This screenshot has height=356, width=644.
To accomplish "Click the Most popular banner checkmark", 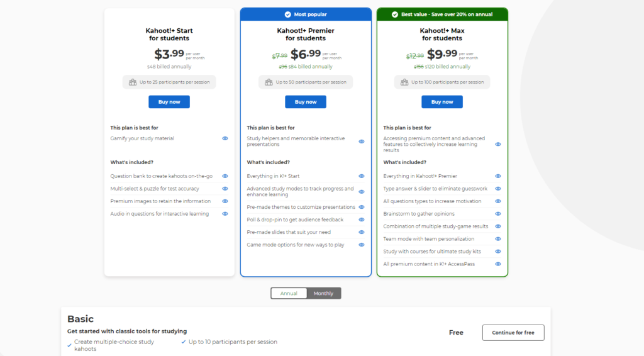I will point(288,14).
